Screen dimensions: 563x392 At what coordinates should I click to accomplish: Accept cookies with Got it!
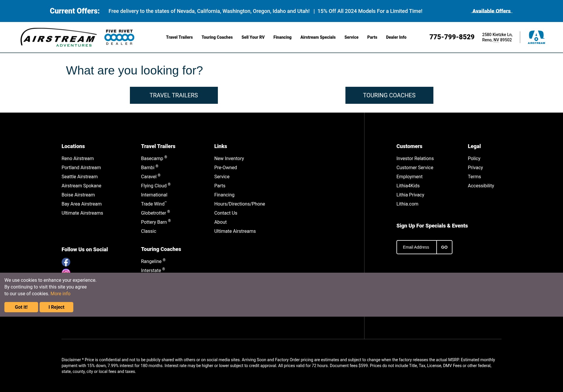pos(21,307)
